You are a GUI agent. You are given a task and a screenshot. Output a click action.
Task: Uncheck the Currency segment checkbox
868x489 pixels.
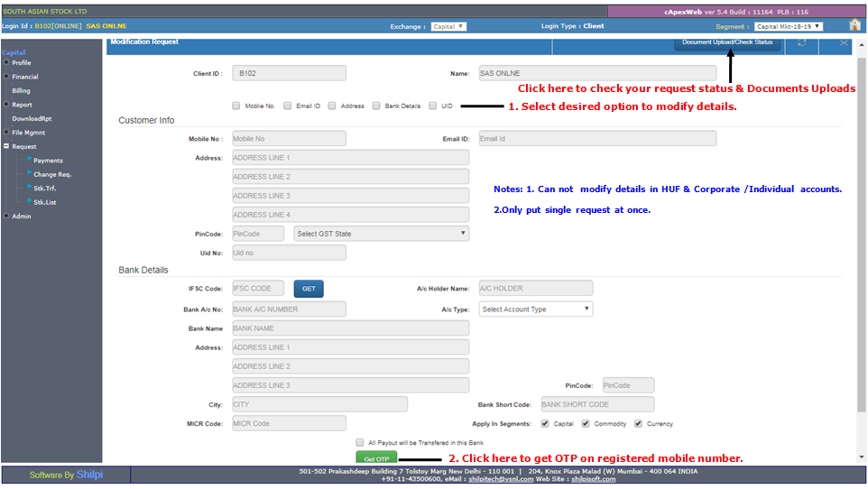(638, 424)
